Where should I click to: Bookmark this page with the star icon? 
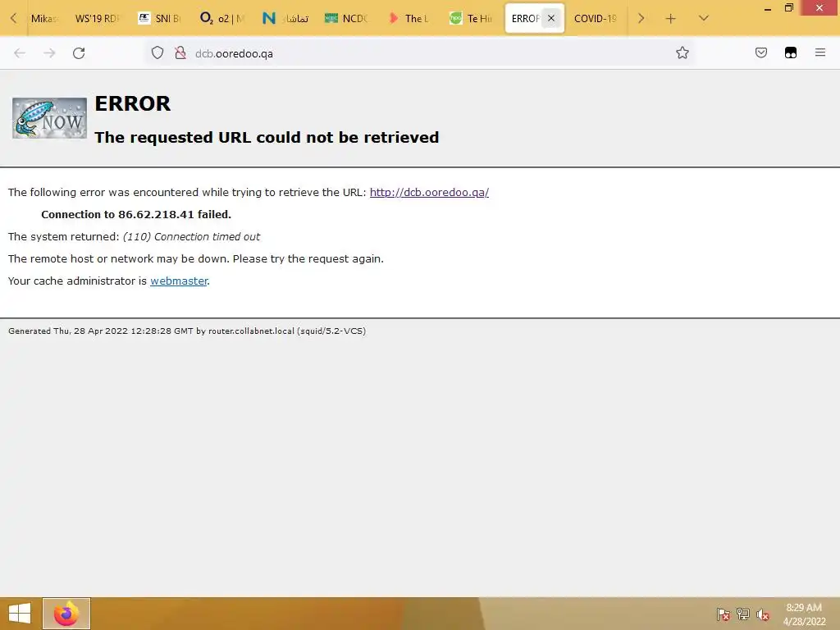682,52
